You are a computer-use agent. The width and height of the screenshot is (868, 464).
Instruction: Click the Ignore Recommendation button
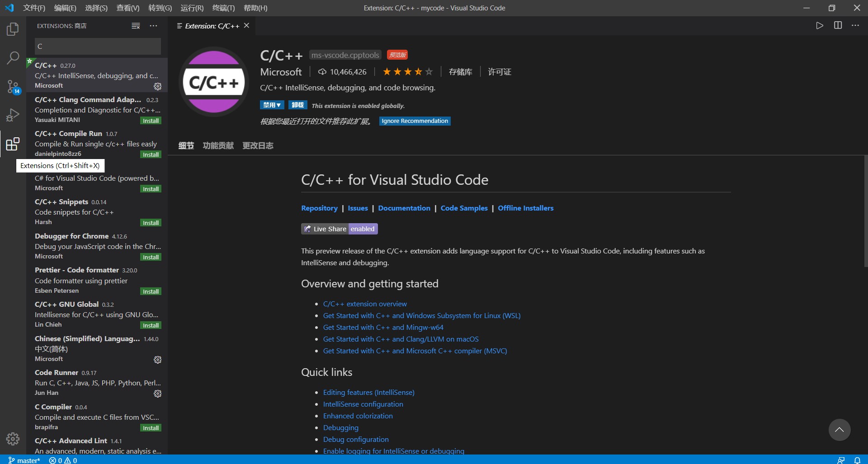tap(415, 121)
